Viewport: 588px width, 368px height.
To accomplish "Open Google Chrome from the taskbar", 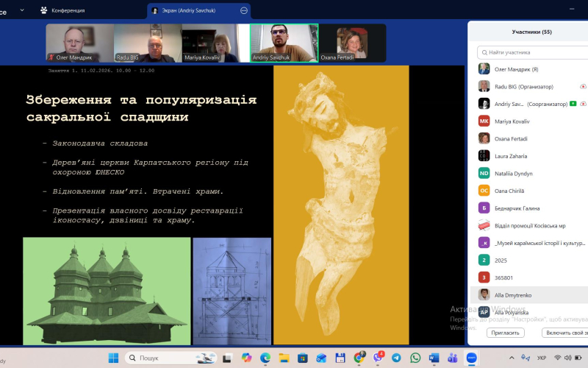I will point(359,358).
